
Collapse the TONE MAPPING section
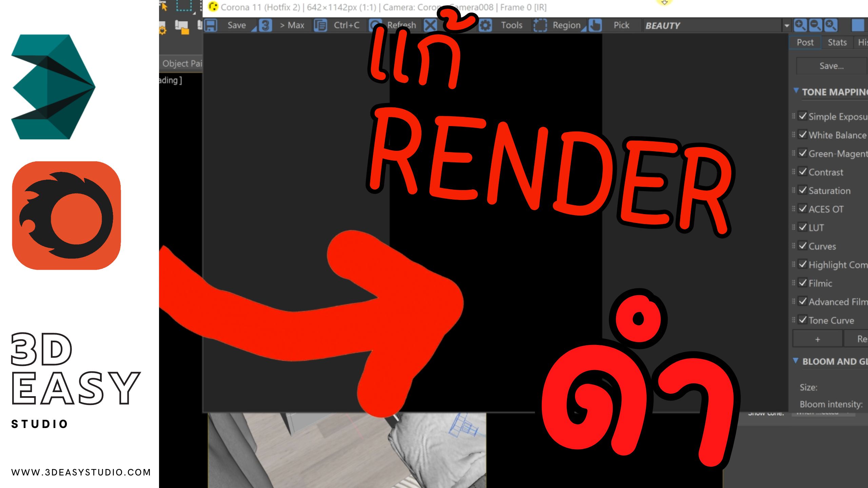click(x=796, y=91)
